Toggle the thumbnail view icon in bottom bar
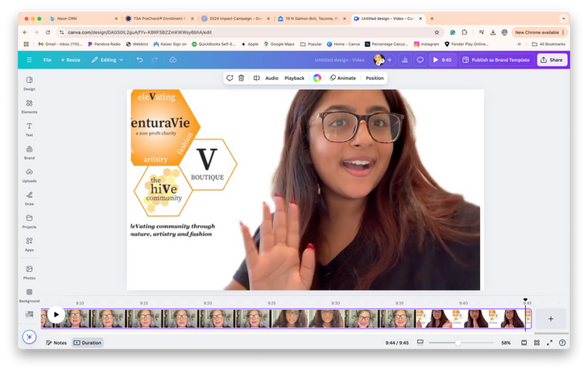588x372 pixels. pyautogui.click(x=524, y=343)
